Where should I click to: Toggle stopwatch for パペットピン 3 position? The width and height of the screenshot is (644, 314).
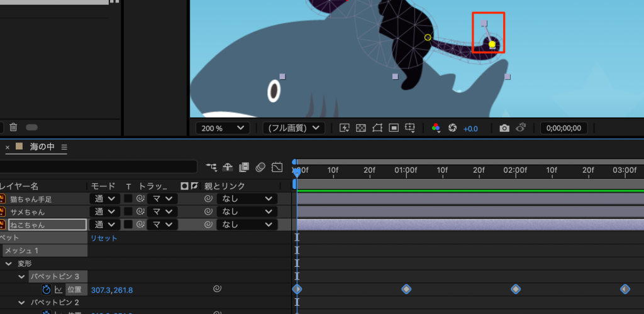point(46,290)
